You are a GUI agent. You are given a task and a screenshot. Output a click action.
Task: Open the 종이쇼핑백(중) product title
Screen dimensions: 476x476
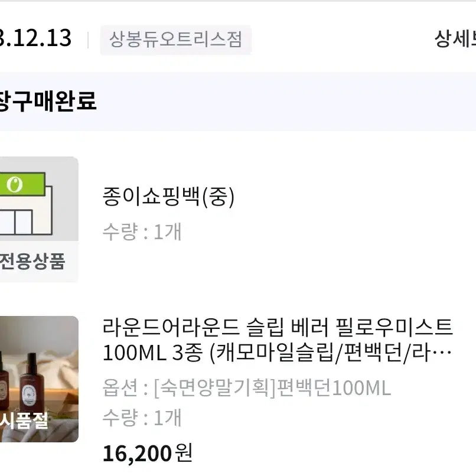point(168,197)
